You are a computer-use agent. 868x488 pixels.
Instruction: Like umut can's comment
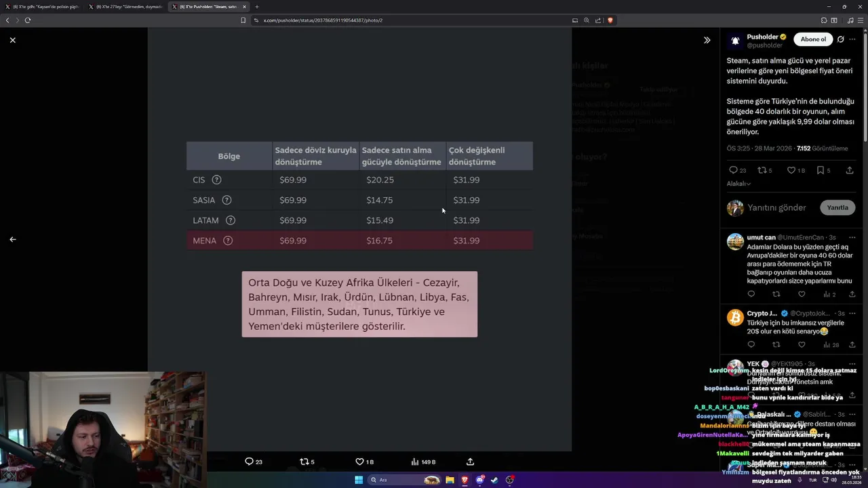[802, 294]
